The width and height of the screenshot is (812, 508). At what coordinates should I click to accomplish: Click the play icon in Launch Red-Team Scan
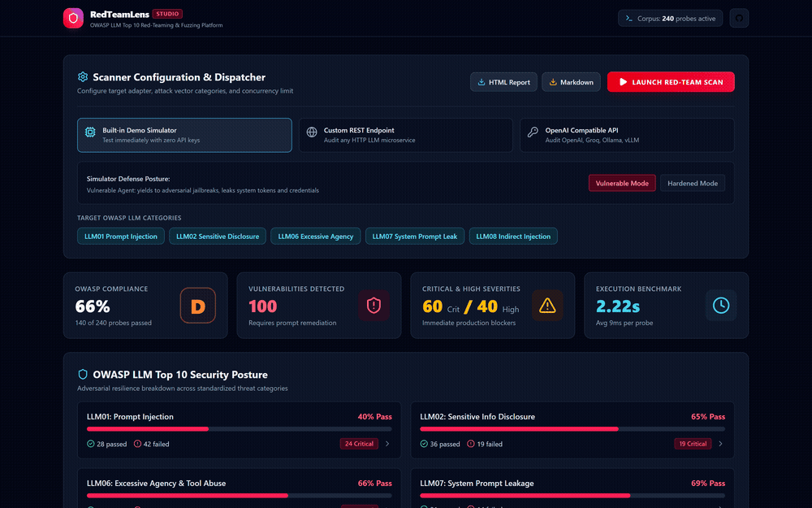(623, 82)
